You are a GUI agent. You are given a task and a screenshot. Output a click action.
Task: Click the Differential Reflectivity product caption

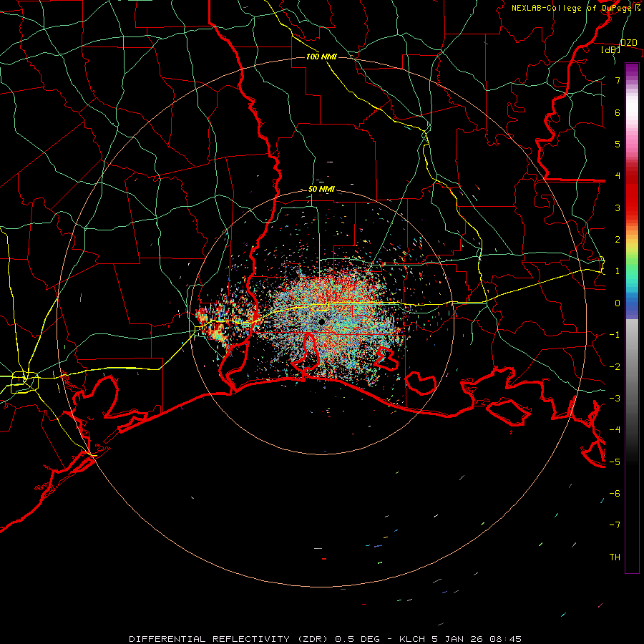point(326,639)
